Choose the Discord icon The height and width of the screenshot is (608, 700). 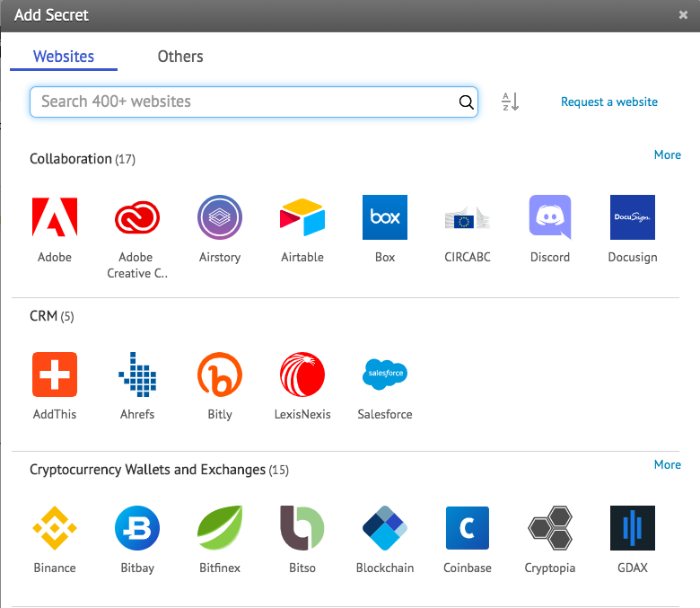(550, 217)
